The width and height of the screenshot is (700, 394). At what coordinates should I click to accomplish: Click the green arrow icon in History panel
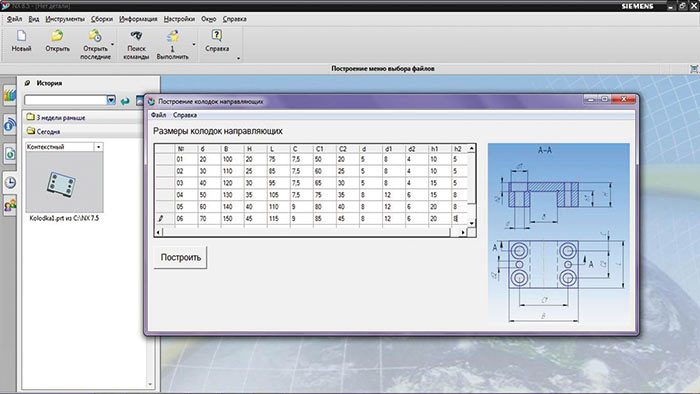tap(125, 101)
